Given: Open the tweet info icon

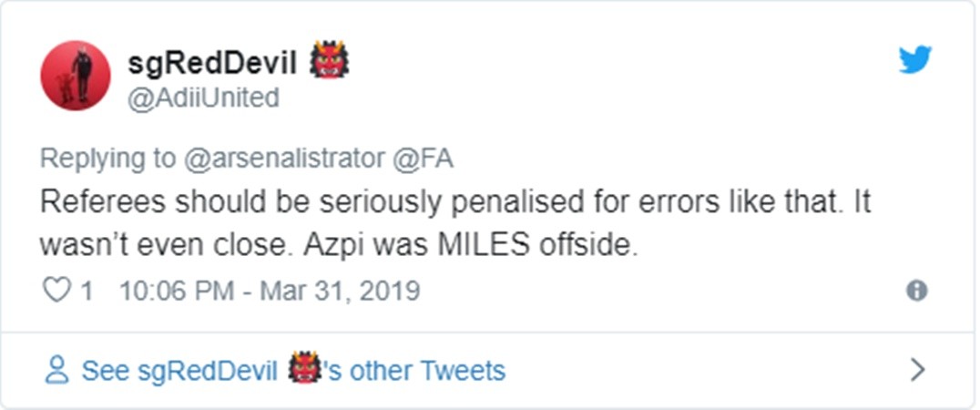Looking at the screenshot, I should tap(916, 291).
